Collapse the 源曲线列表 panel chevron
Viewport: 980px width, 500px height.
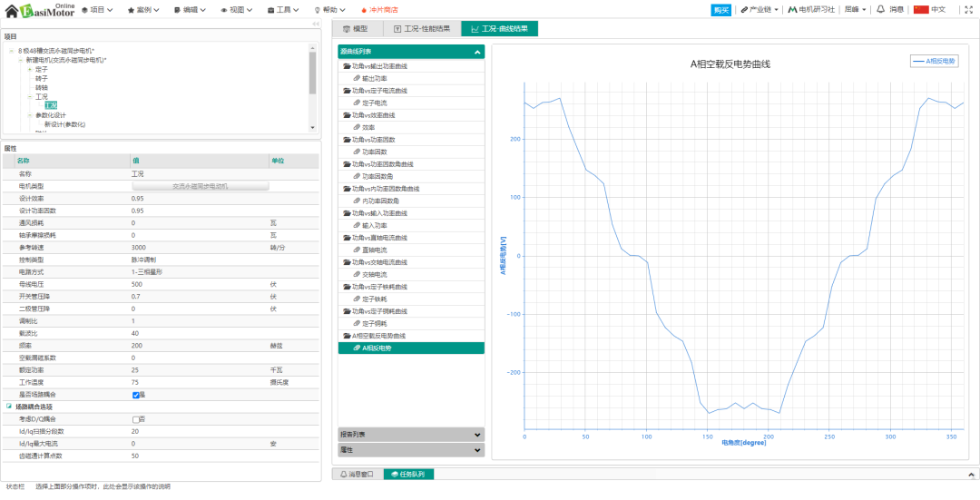tap(477, 53)
